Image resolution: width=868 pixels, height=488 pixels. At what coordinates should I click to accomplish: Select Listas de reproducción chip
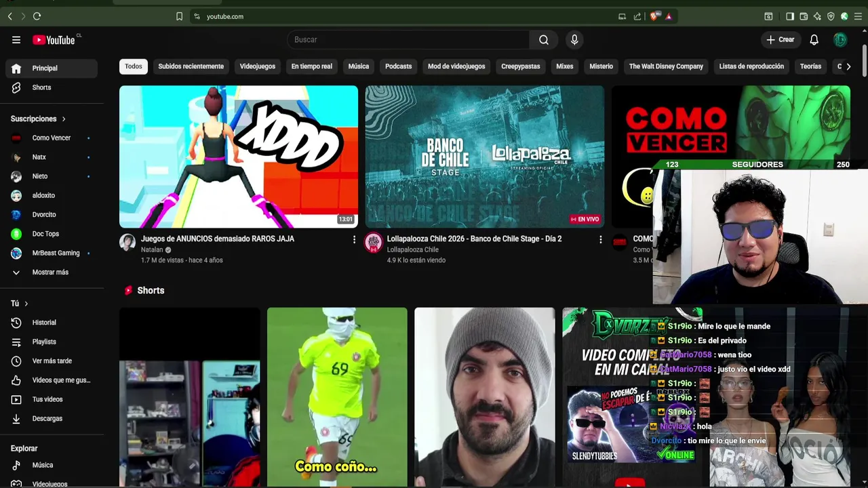[751, 66]
